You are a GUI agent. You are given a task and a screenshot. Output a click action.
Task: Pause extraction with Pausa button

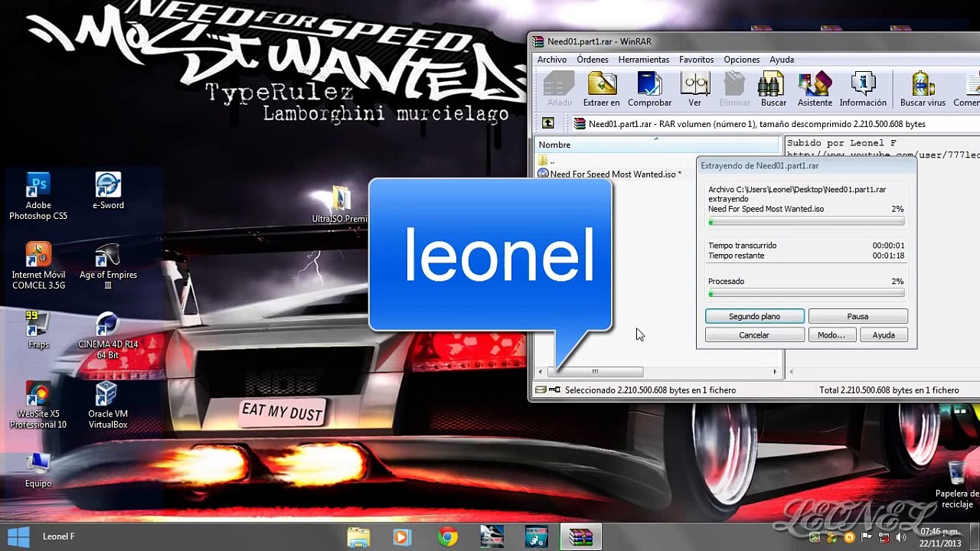click(857, 316)
